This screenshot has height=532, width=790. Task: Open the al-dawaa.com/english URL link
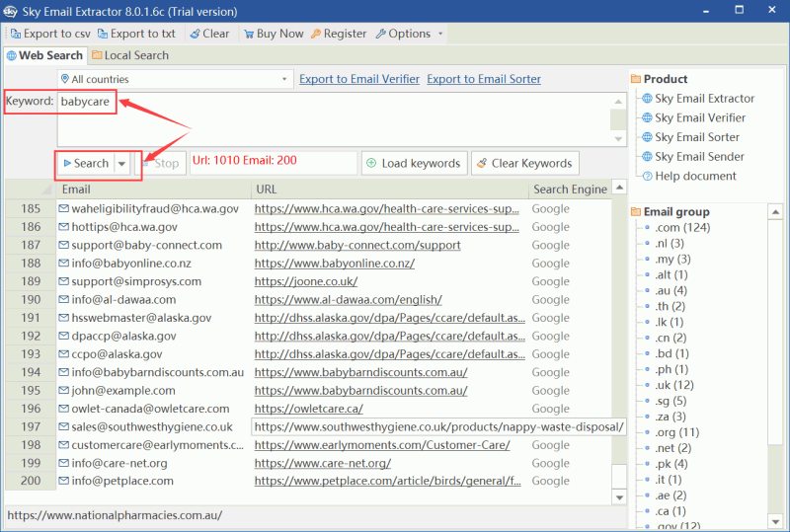[x=349, y=299]
